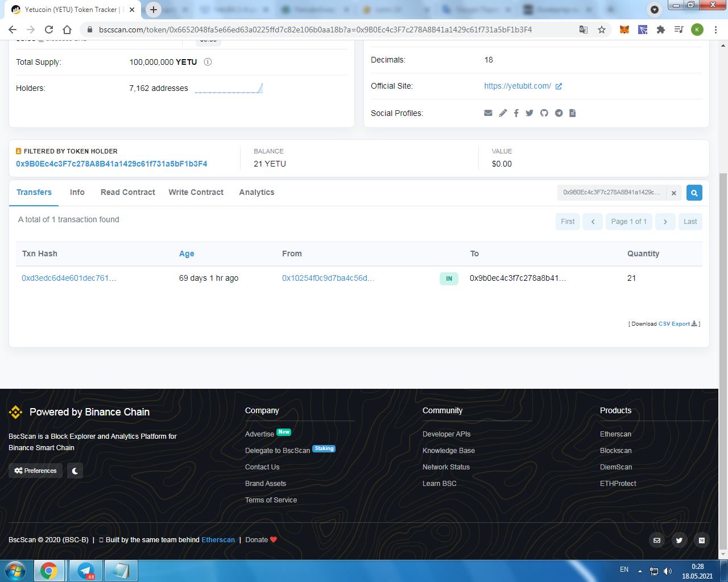Open the Analytics tab
728x582 pixels.
point(257,192)
